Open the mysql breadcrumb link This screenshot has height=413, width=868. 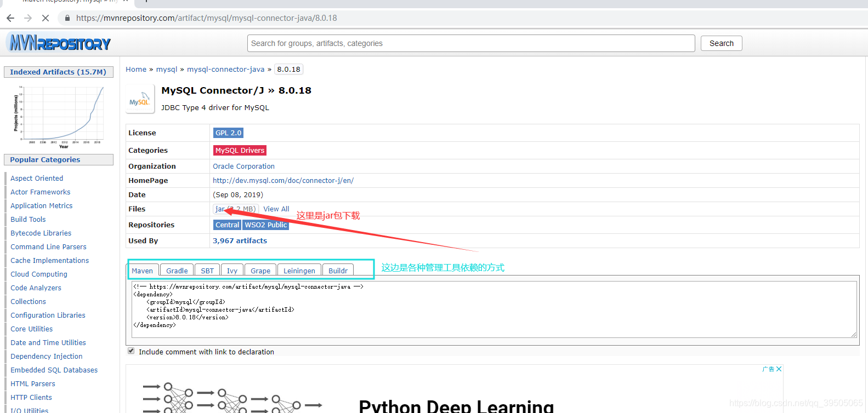coord(167,70)
